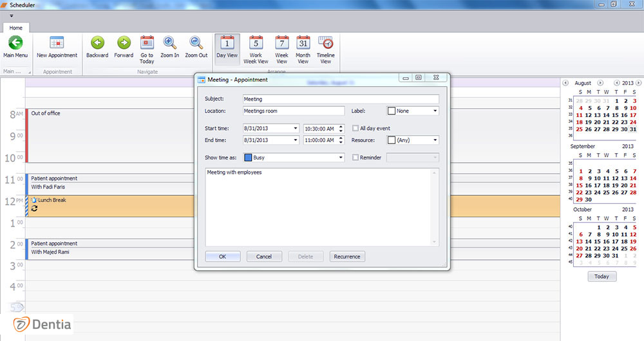The width and height of the screenshot is (644, 341).
Task: Tick the Reminder checkbox
Action: [x=356, y=158]
